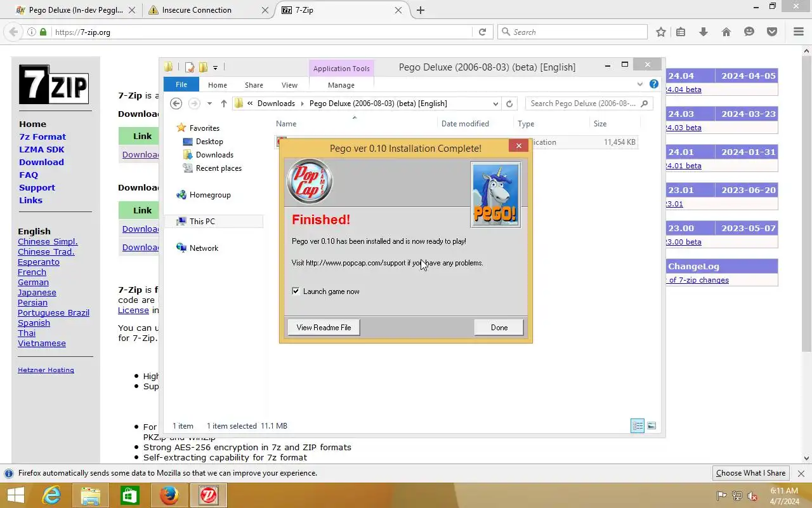
Task: Switch Explorer to large icons view
Action: click(x=651, y=426)
